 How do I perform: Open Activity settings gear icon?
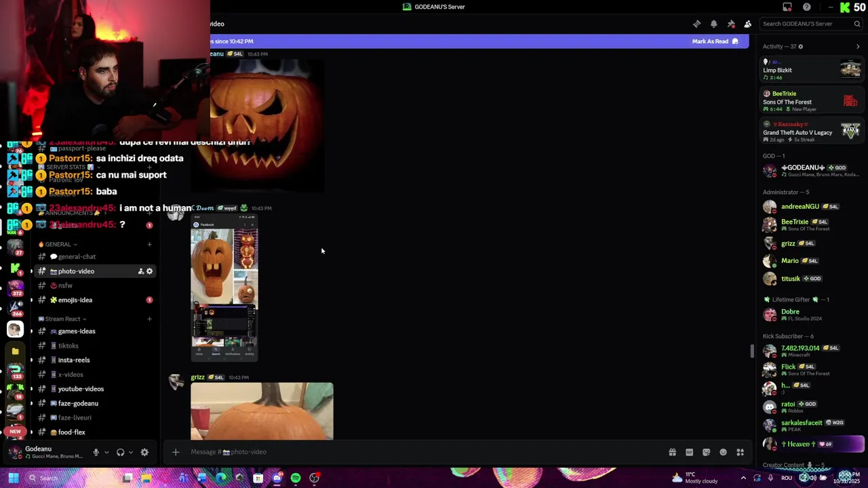tap(800, 47)
